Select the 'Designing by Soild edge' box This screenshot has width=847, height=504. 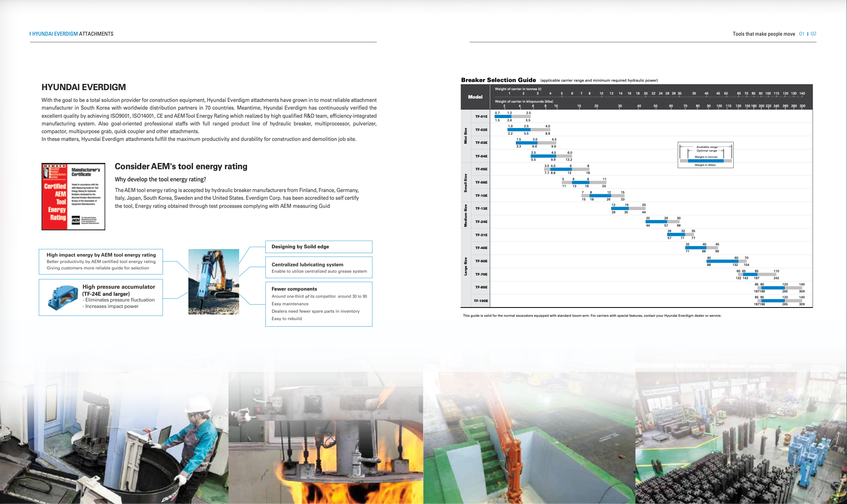[319, 247]
